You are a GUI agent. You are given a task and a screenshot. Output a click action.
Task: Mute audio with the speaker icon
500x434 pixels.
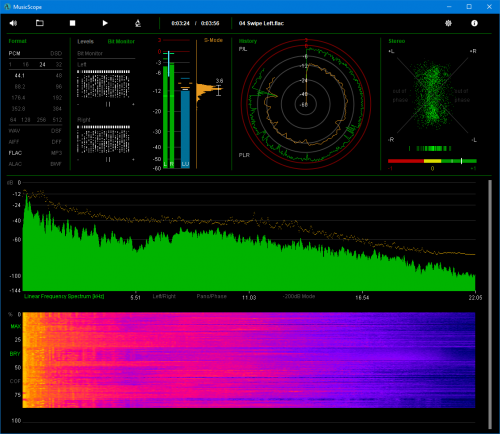click(13, 23)
